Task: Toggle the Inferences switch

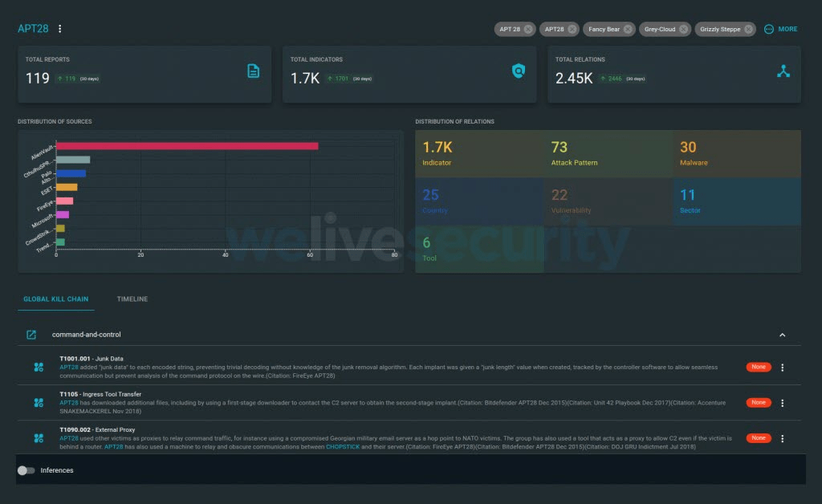Action: (x=26, y=470)
